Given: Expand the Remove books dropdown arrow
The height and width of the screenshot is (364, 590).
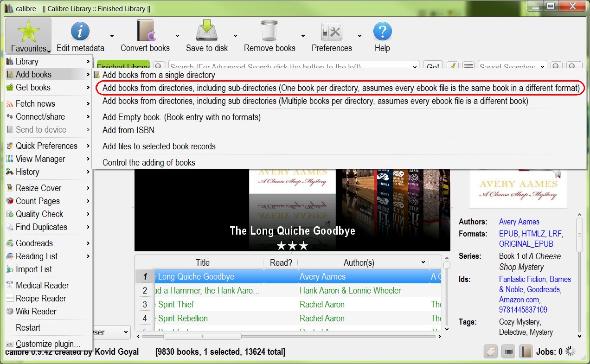Looking at the screenshot, I should coord(303,35).
